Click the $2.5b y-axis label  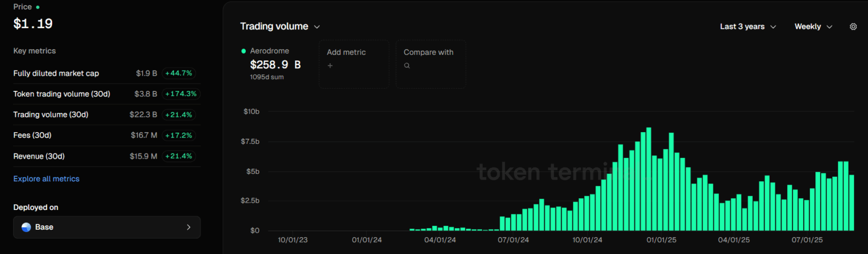250,201
